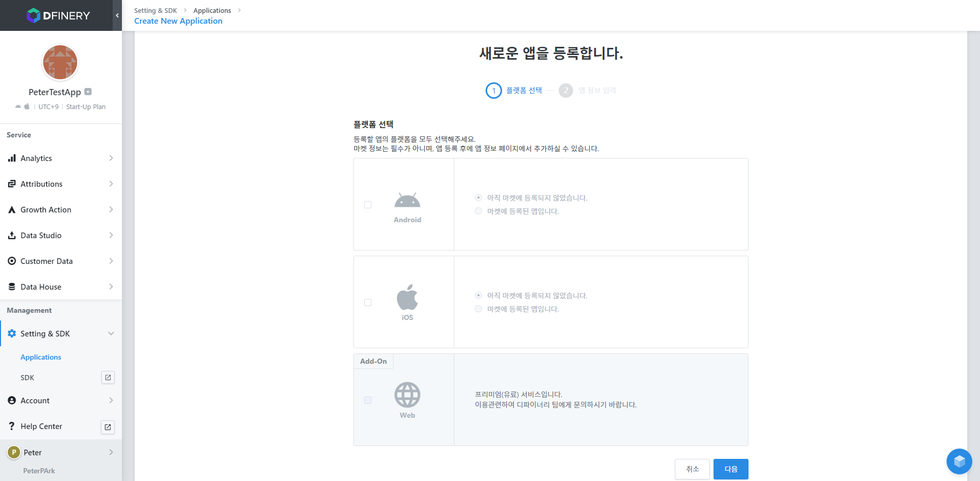The image size is (980, 481).
Task: Open the Data House menu
Action: pyautogui.click(x=61, y=287)
